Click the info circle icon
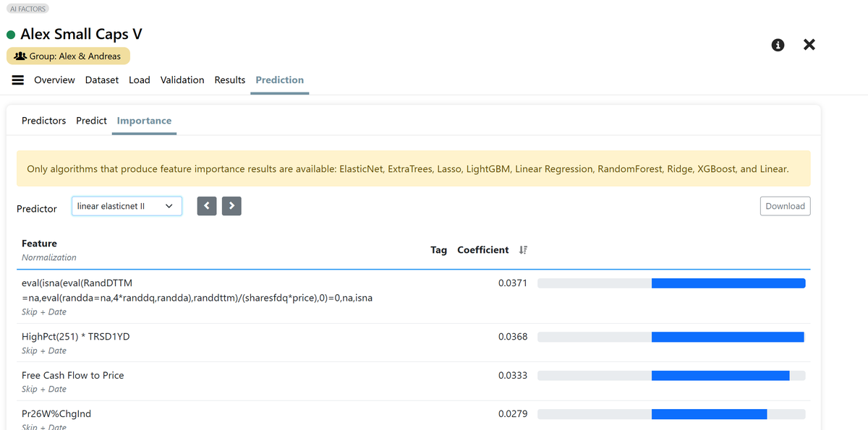 coord(778,45)
